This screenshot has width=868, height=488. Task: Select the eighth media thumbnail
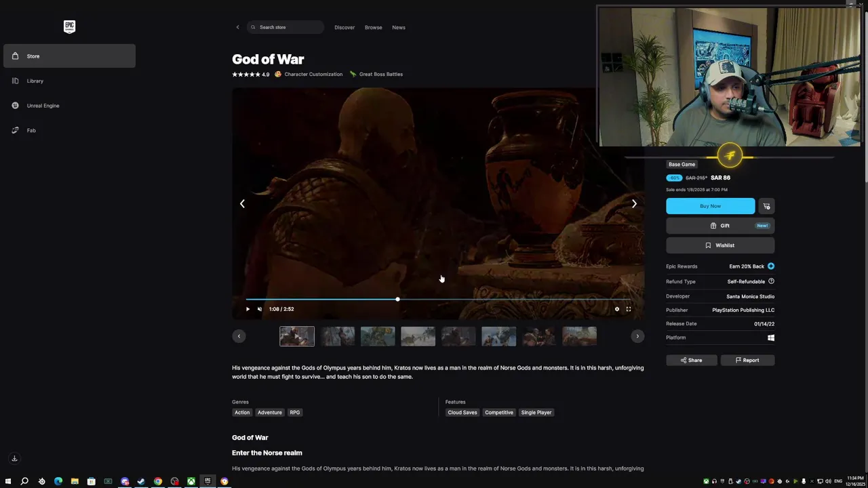pyautogui.click(x=579, y=336)
